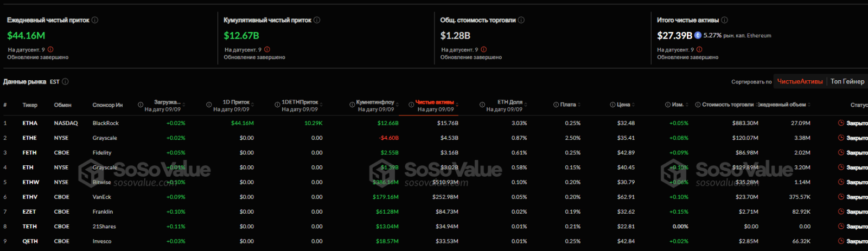Click the Стоимость торговли column header

(x=727, y=105)
